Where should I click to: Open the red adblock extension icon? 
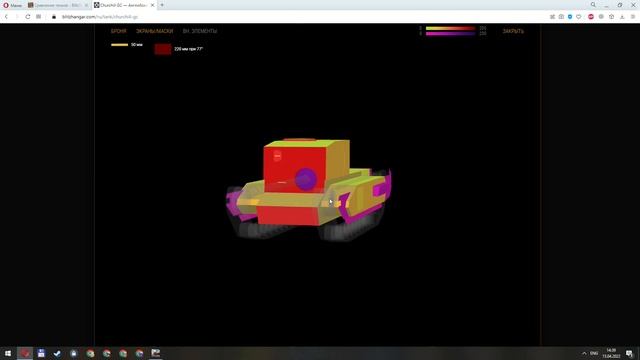591,17
